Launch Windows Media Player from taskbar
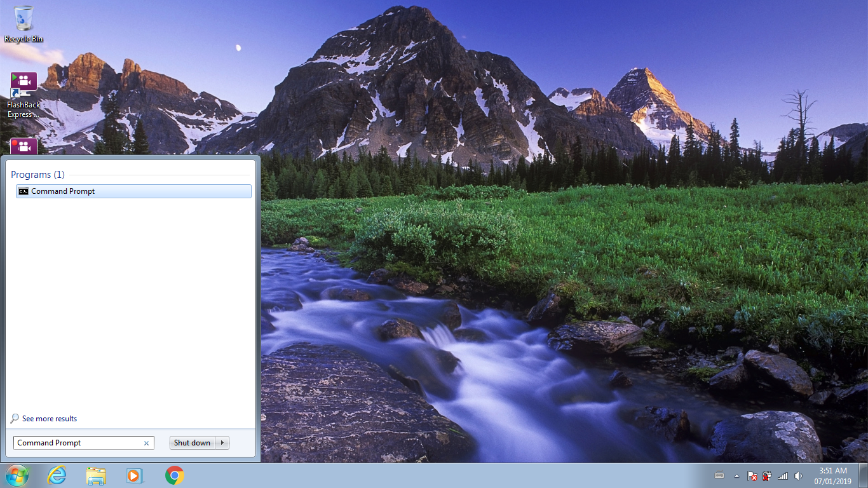 [x=135, y=475]
